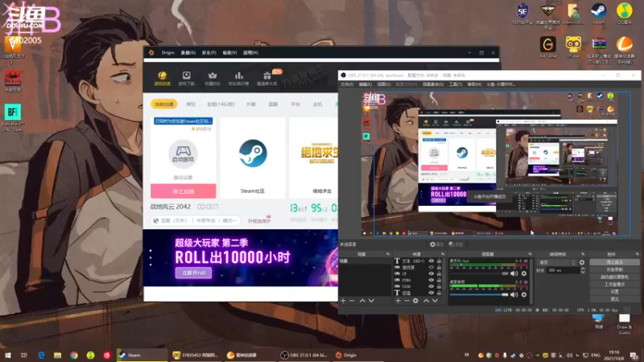Open the Windows Start menu
The height and width of the screenshot is (362, 644).
pyautogui.click(x=7, y=355)
